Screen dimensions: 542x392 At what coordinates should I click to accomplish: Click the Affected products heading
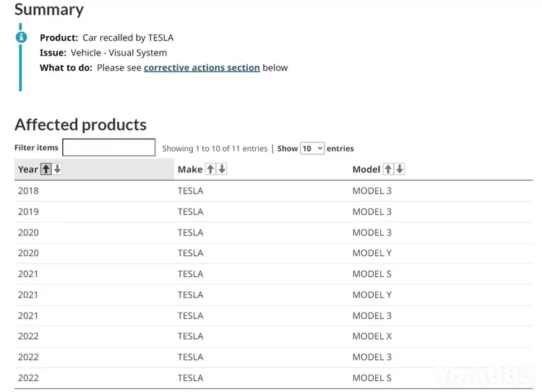pos(80,125)
